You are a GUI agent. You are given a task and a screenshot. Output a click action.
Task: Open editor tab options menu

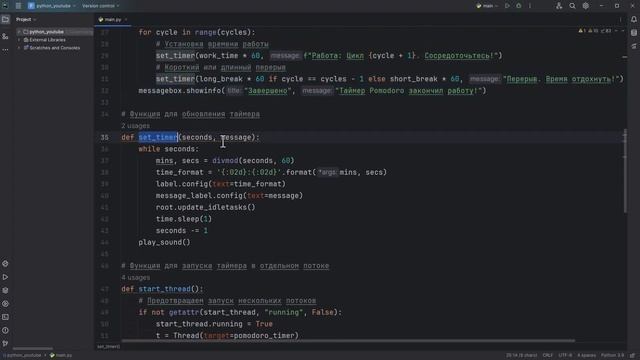[x=620, y=19]
